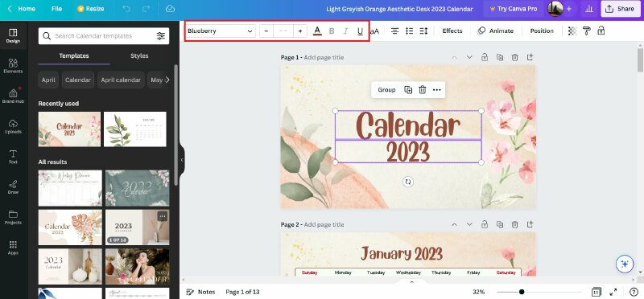The image size is (644, 299).
Task: Open the Draw tool panel
Action: click(x=13, y=186)
